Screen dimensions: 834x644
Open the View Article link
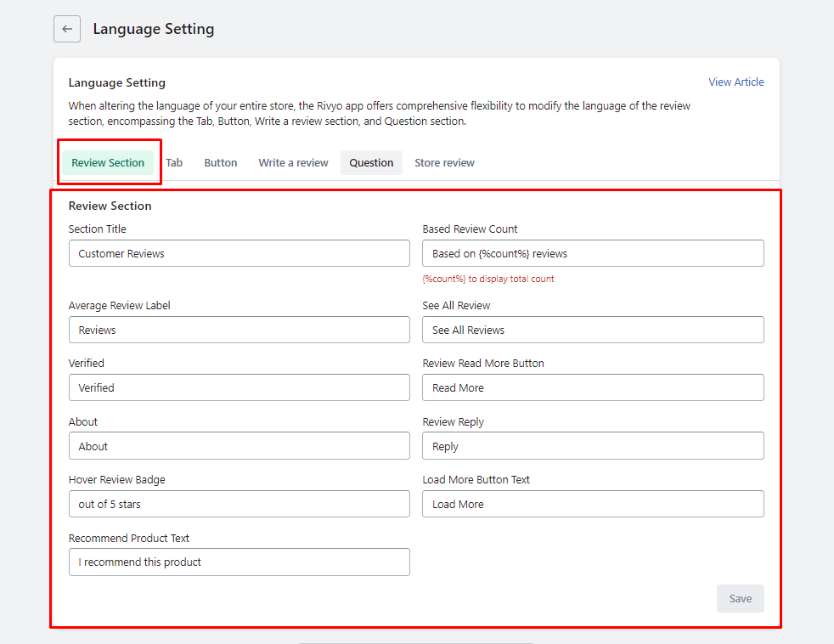735,82
